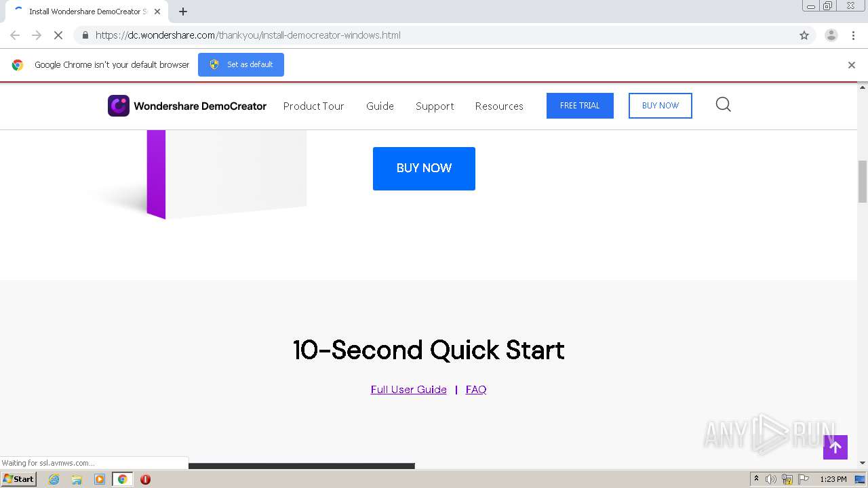This screenshot has height=488, width=868.
Task: Show hidden system tray icons
Action: (x=756, y=479)
